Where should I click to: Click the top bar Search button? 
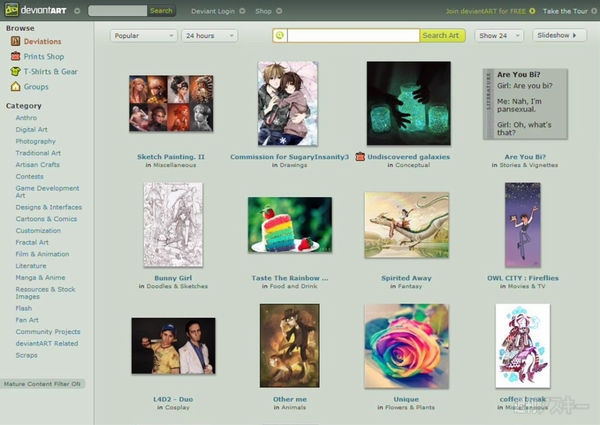point(161,11)
